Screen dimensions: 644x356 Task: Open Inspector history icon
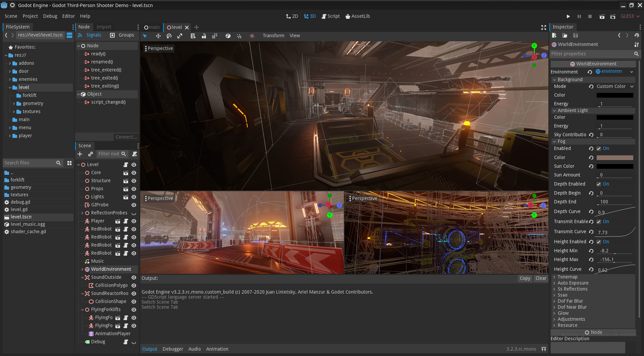click(637, 35)
